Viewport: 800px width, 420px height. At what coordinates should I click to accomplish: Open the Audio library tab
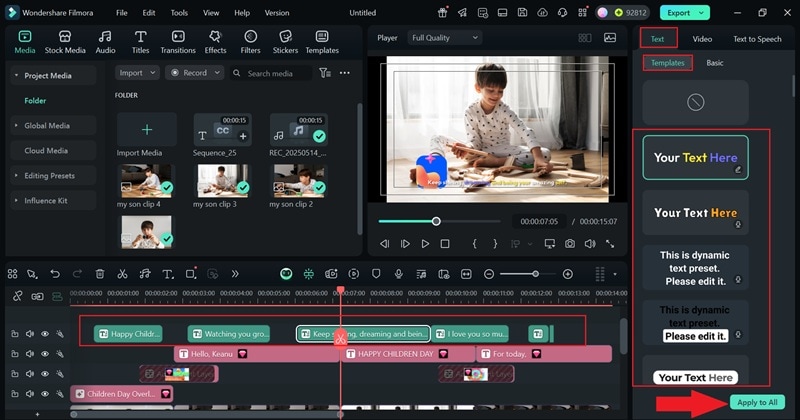tap(105, 42)
